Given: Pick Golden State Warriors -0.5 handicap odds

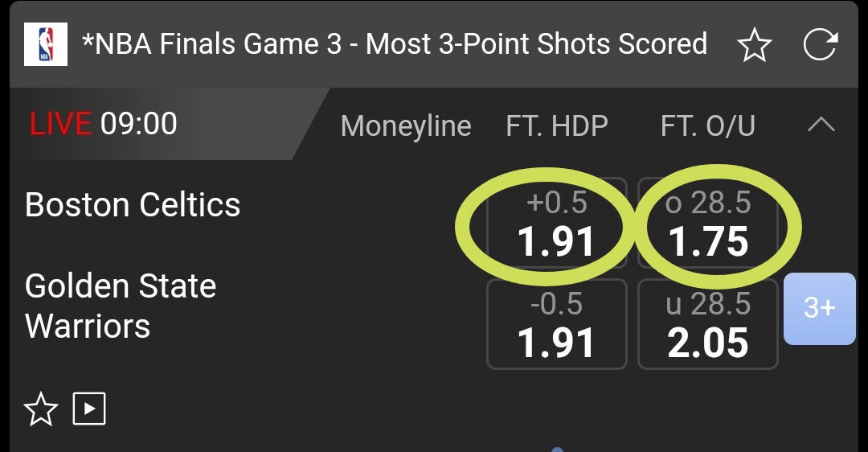Looking at the screenshot, I should tap(556, 324).
